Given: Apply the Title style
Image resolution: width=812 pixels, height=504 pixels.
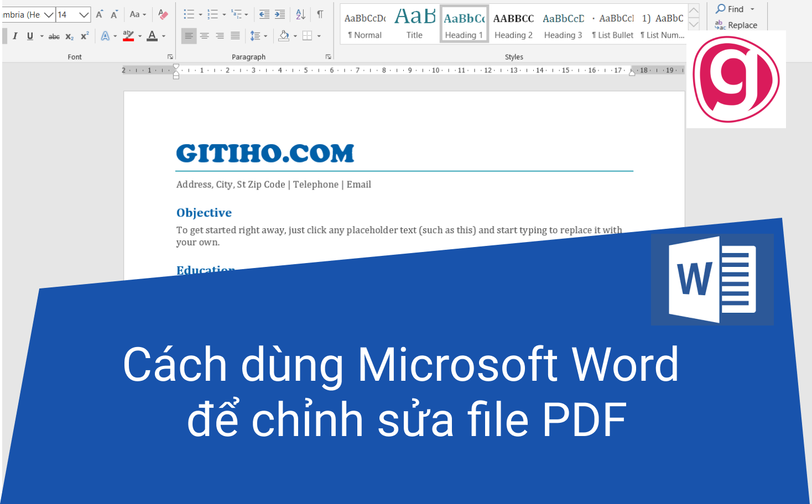Looking at the screenshot, I should click(x=414, y=24).
